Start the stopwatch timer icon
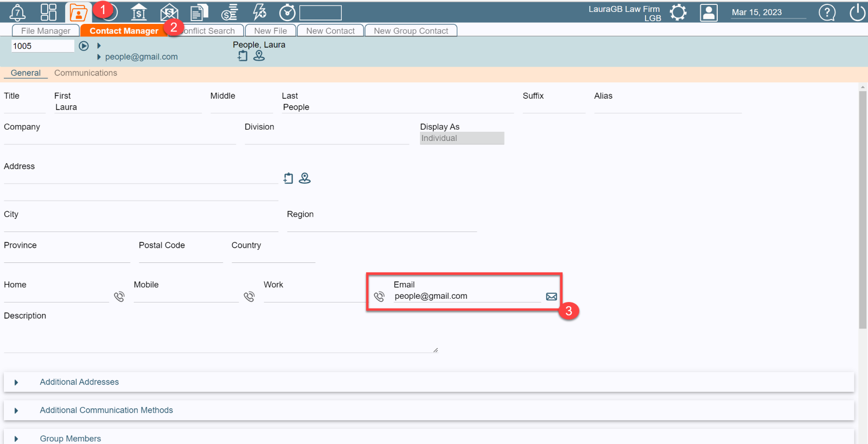 (x=287, y=12)
